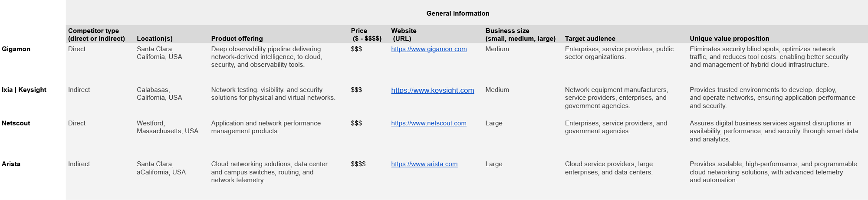
Task: Select the Location(s) column header
Action: 155,39
